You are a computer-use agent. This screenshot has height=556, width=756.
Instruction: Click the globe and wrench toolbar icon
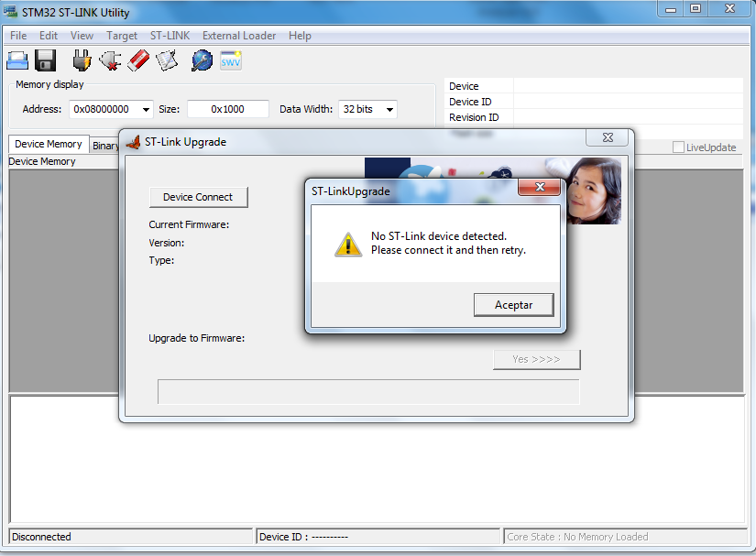[x=202, y=60]
